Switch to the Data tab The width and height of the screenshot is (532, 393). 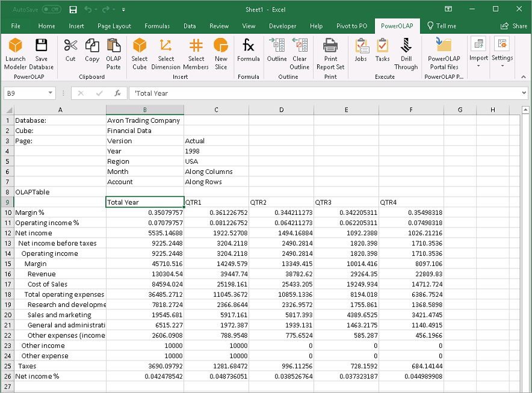[x=190, y=26]
